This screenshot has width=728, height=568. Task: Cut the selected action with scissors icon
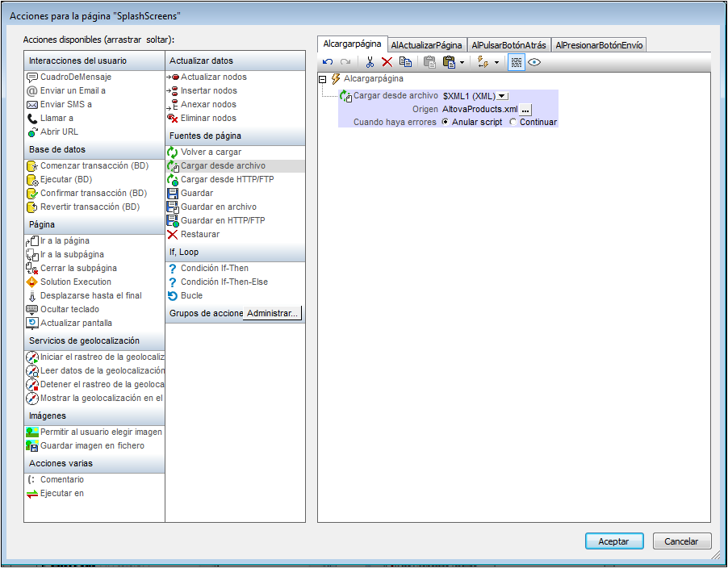click(370, 62)
